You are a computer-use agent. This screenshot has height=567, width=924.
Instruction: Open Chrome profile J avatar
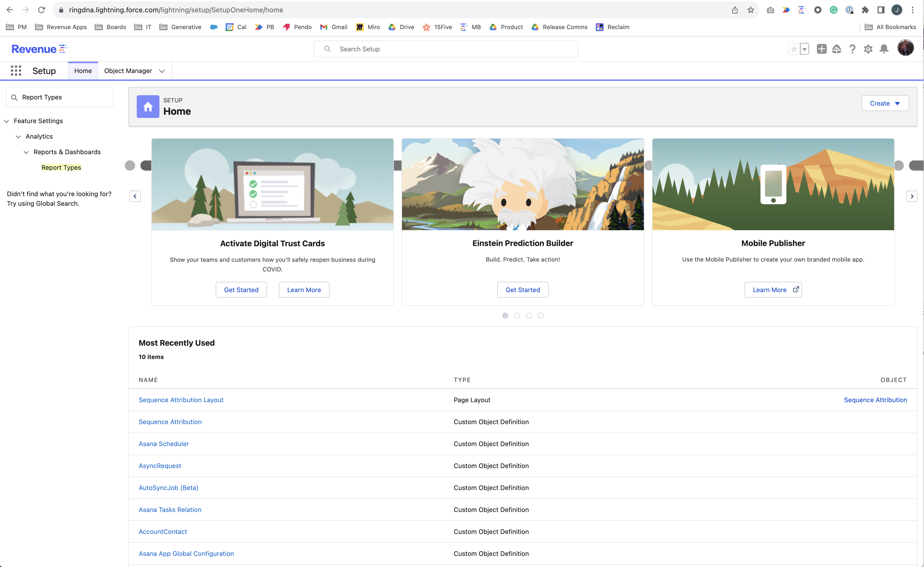897,10
